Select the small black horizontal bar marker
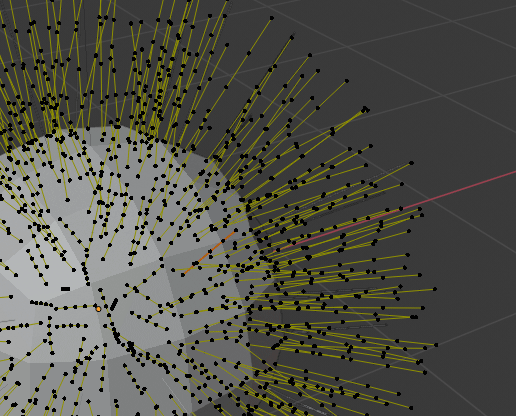Screen dimensions: 516x416 (66, 289)
